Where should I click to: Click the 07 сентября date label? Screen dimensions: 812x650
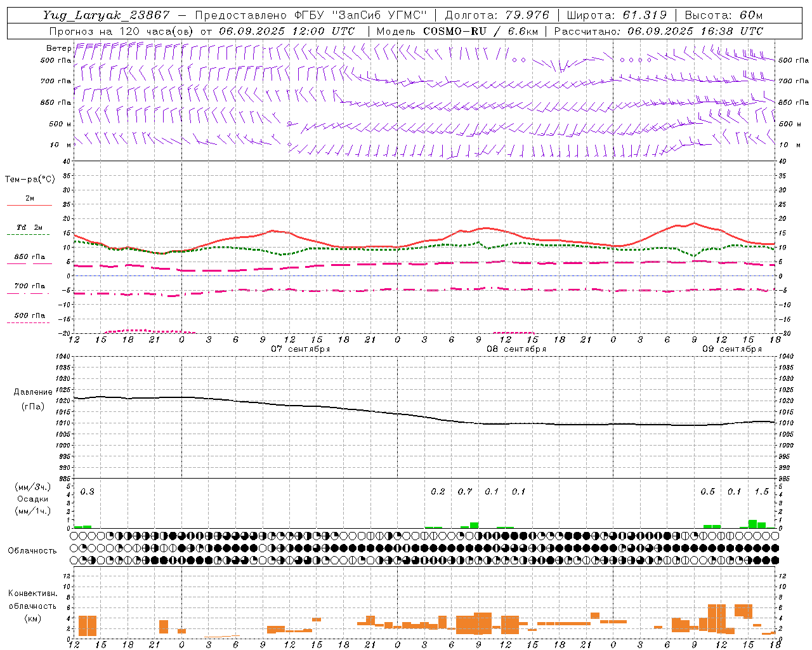301,349
